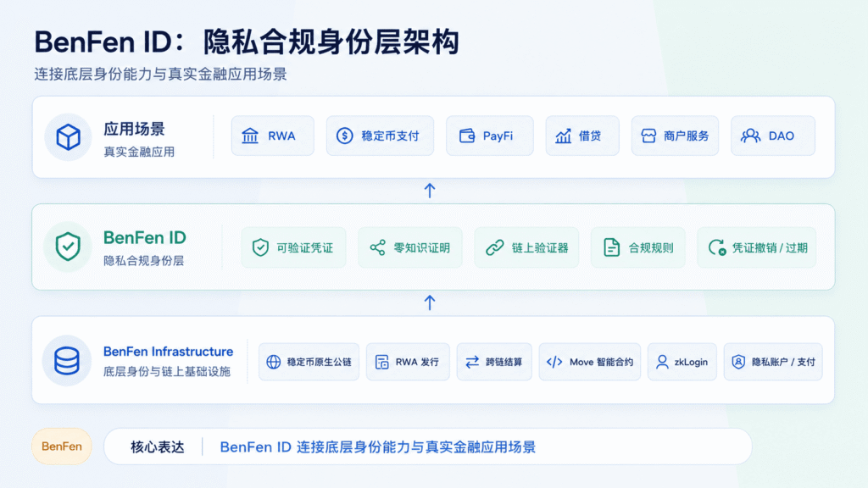Click the people icon in DAO chip
Image resolution: width=868 pixels, height=488 pixels.
click(751, 136)
